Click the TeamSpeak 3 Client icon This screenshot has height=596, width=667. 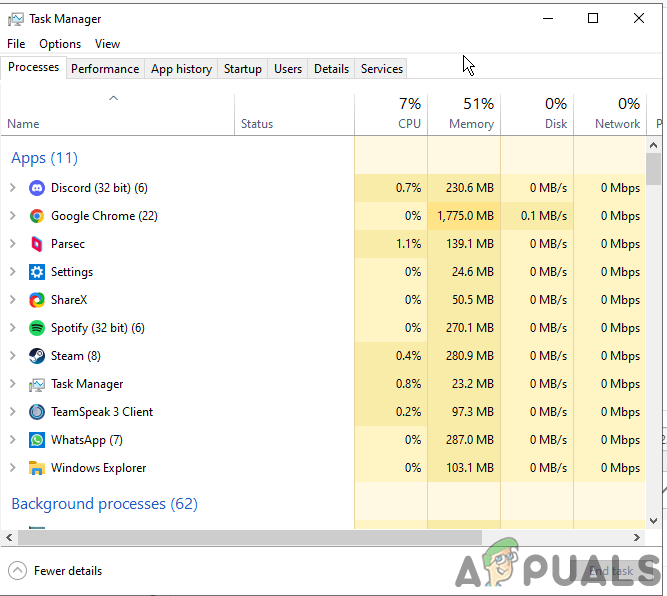click(37, 412)
